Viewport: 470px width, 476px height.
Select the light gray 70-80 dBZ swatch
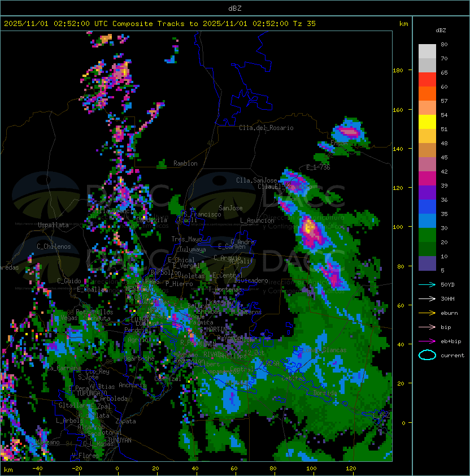click(x=427, y=51)
